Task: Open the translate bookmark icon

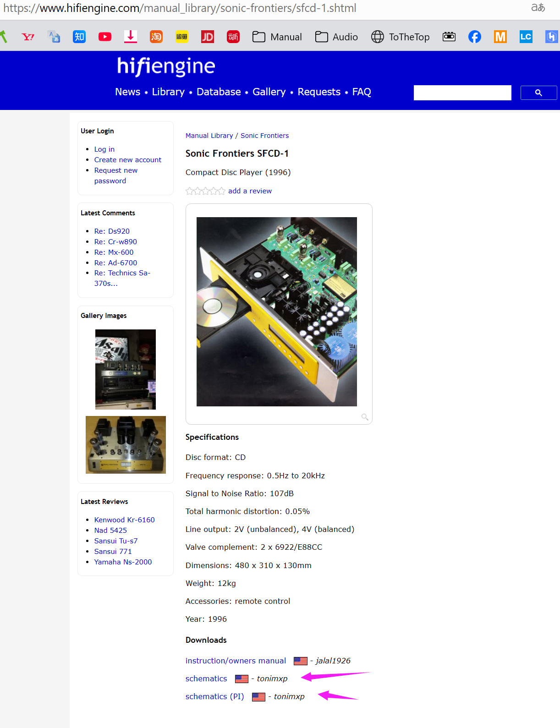Action: [x=54, y=37]
